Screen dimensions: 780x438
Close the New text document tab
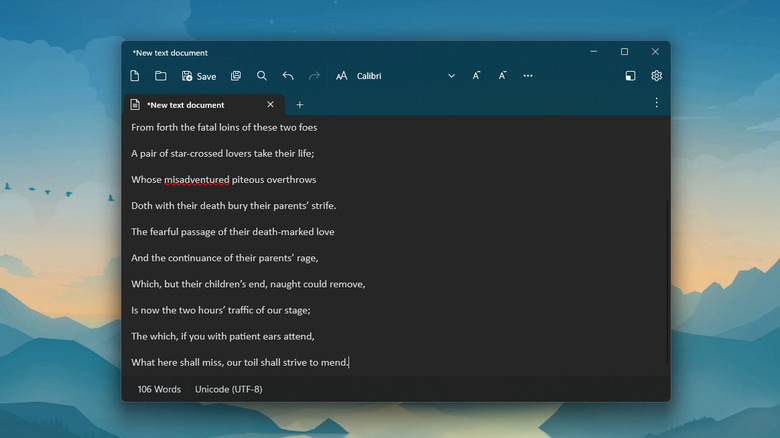tap(270, 104)
